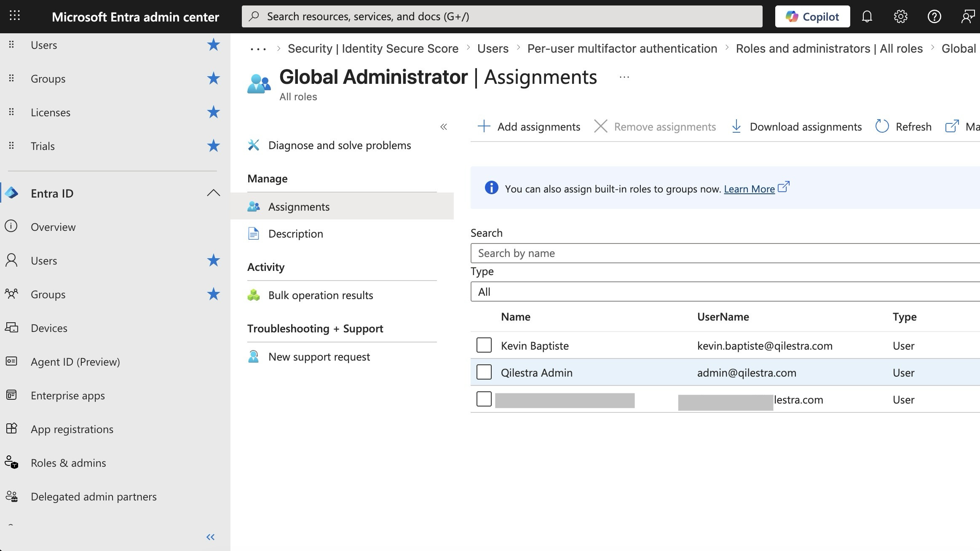Toggle the star next to Licenses
The height and width of the screenshot is (551, 980).
pos(214,112)
